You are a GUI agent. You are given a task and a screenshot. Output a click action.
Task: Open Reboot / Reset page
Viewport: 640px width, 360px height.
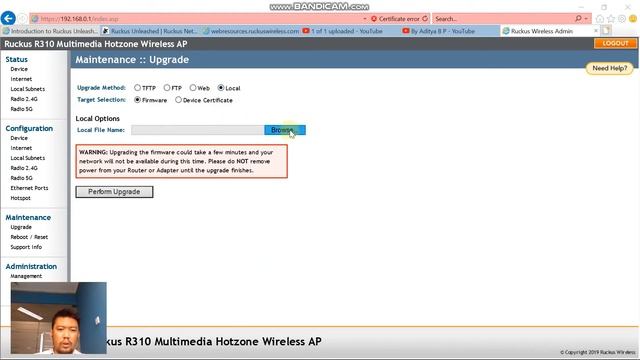tap(29, 237)
